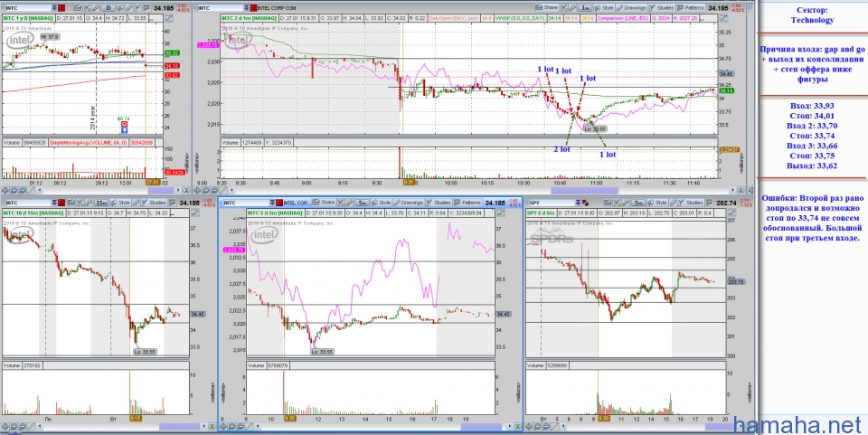Click 9:31 time marker on top 1m chart axis
Image resolution: width=868 pixels, height=435 pixels.
tap(409, 182)
